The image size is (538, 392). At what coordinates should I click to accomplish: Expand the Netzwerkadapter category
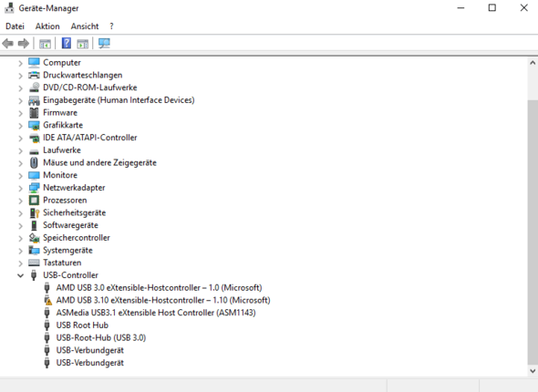tap(21, 188)
